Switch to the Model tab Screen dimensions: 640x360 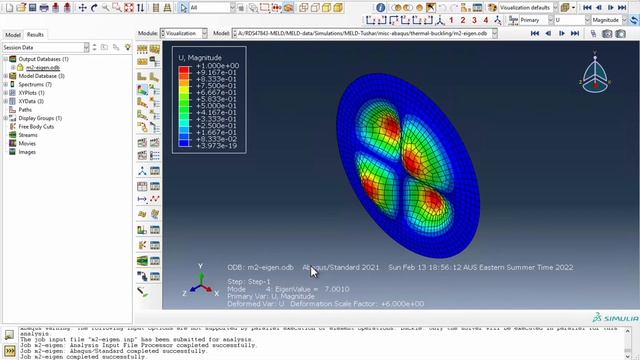pos(13,35)
